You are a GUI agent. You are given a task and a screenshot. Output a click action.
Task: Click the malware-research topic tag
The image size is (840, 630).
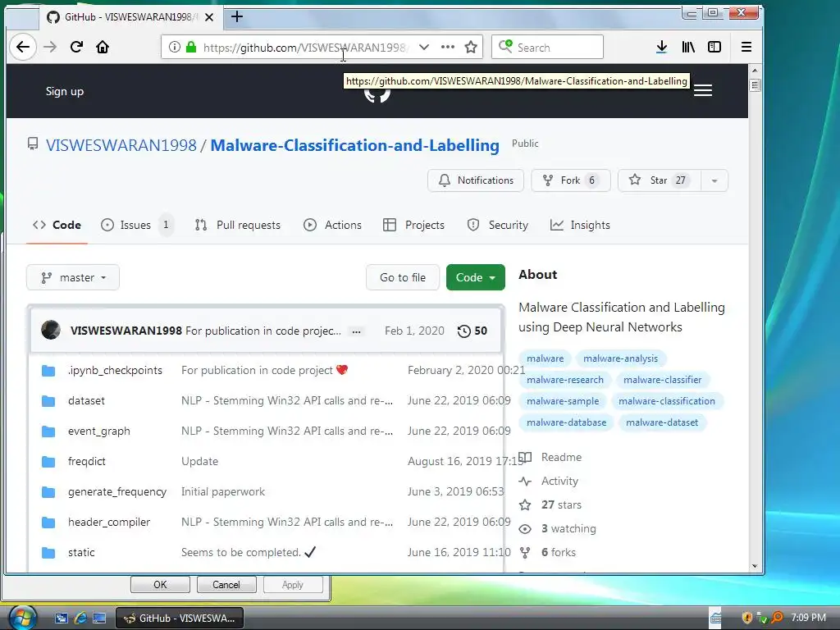pyautogui.click(x=564, y=380)
